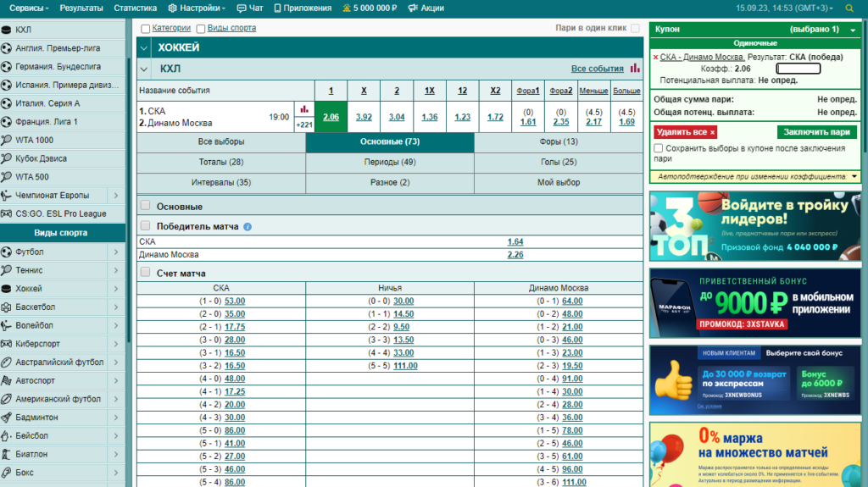The height and width of the screenshot is (487, 868).
Task: Click Удалить все button
Action: pos(685,132)
